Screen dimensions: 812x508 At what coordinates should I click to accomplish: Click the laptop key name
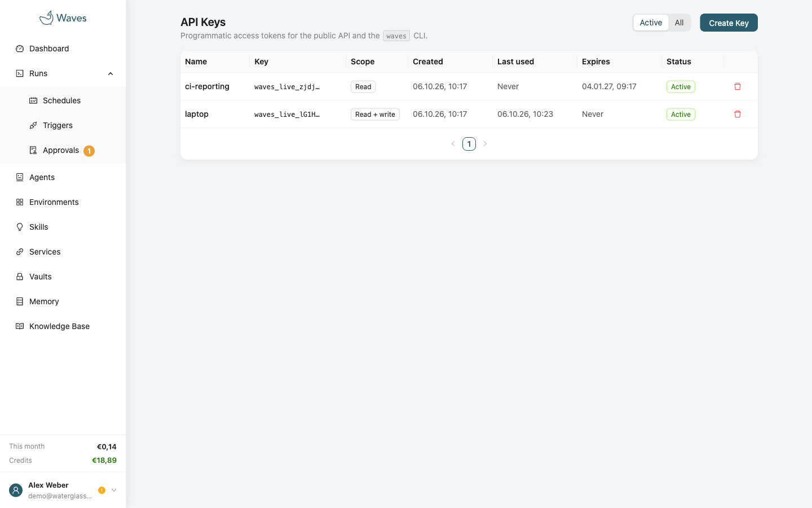click(x=197, y=114)
